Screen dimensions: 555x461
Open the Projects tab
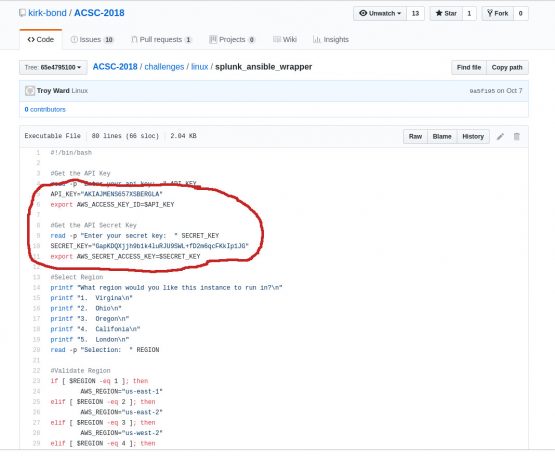[232, 40]
